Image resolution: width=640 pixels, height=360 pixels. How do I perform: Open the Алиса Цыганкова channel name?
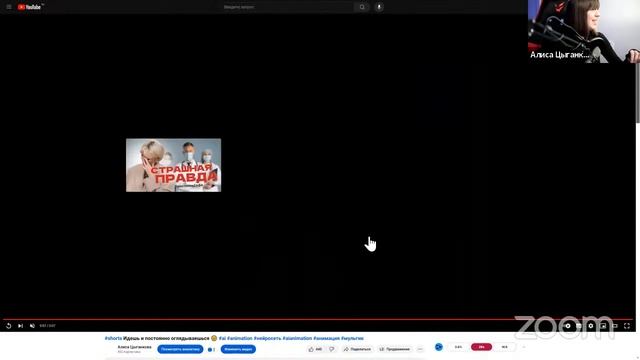134,347
